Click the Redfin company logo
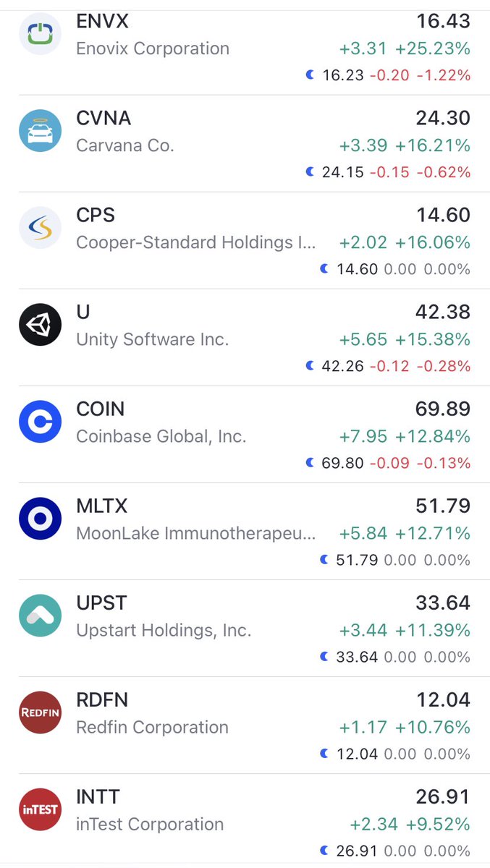490x868 pixels. [40, 712]
